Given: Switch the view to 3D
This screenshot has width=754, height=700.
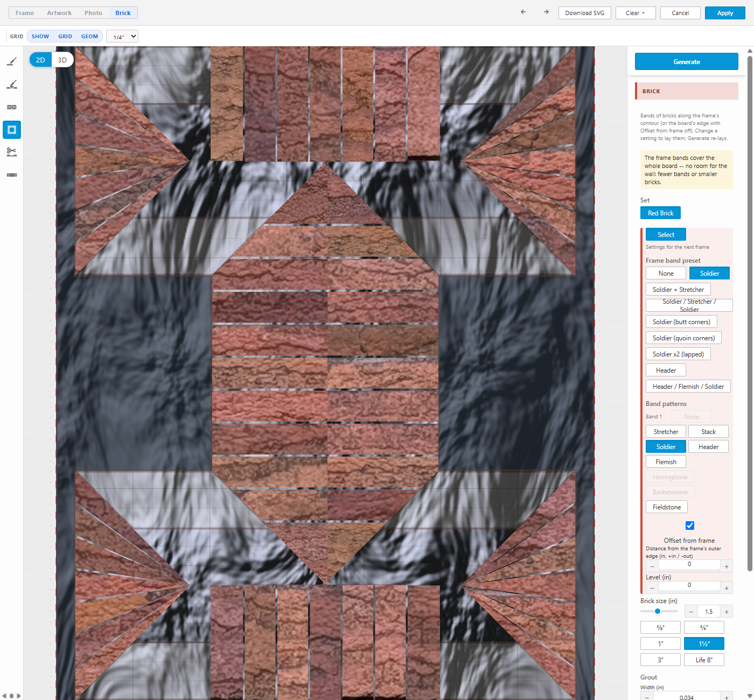Looking at the screenshot, I should pos(62,60).
